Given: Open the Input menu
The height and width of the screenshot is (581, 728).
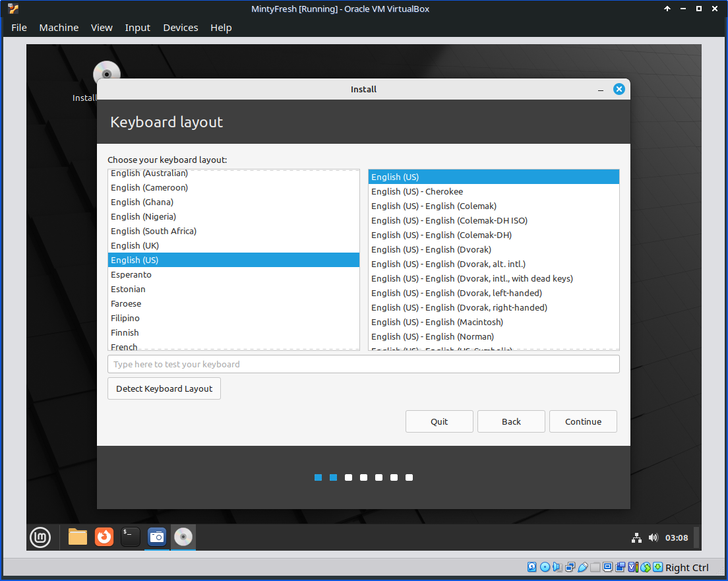Looking at the screenshot, I should pyautogui.click(x=137, y=28).
